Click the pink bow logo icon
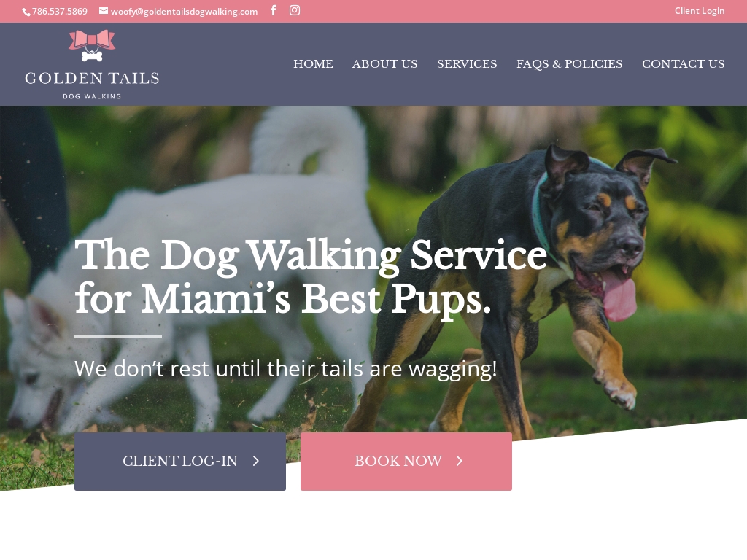 [92, 45]
